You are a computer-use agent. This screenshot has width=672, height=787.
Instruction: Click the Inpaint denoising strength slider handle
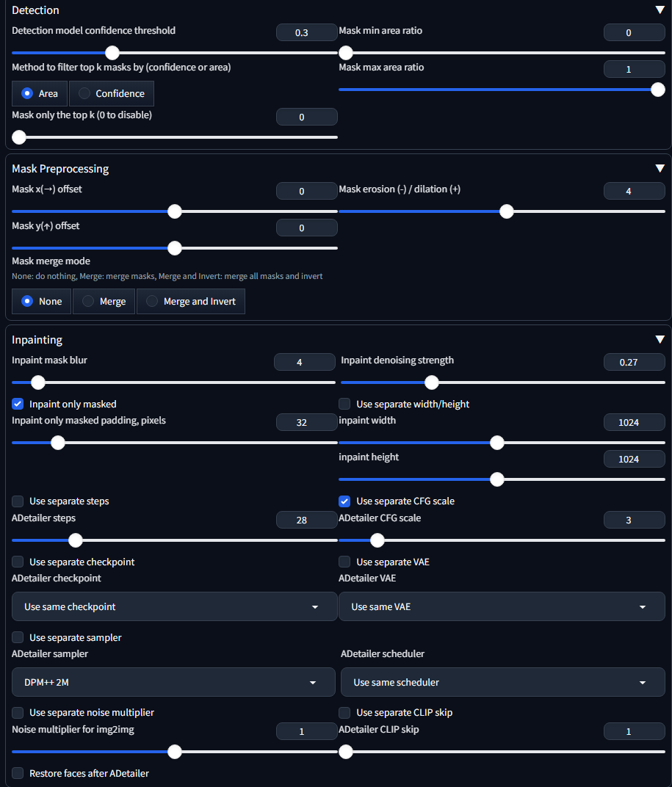tap(431, 382)
